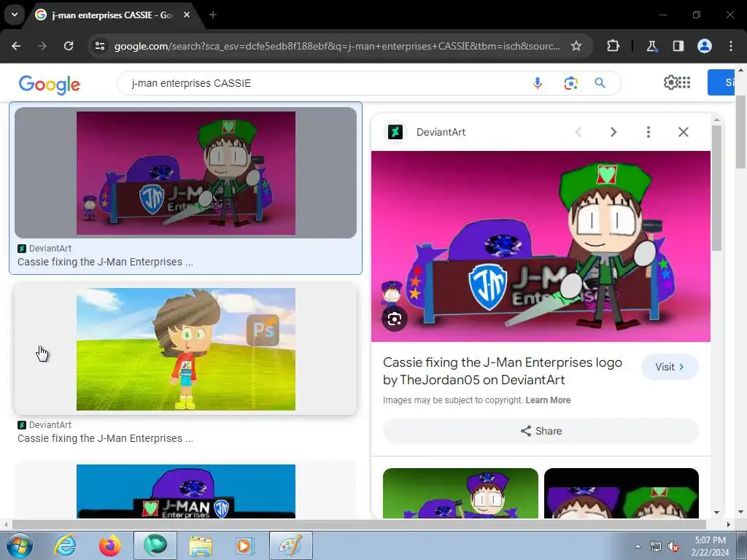Open the large preview image
Viewport: 747px width, 560px height.
point(541,246)
